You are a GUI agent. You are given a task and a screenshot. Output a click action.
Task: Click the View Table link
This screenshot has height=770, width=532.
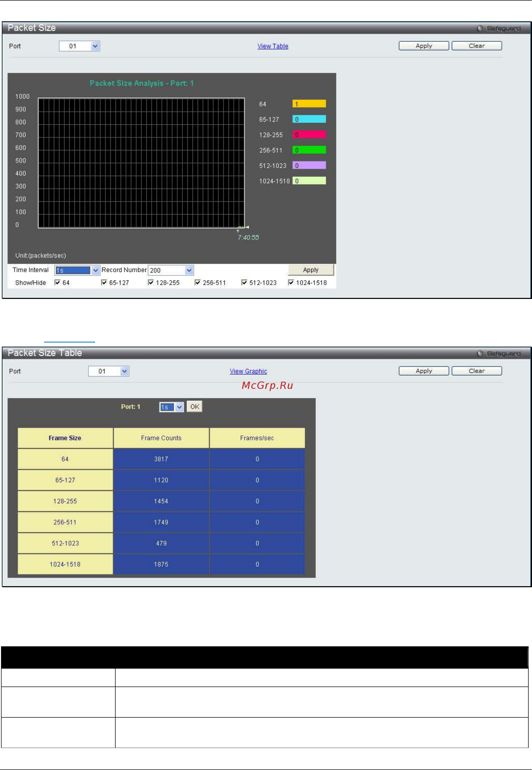click(x=273, y=46)
